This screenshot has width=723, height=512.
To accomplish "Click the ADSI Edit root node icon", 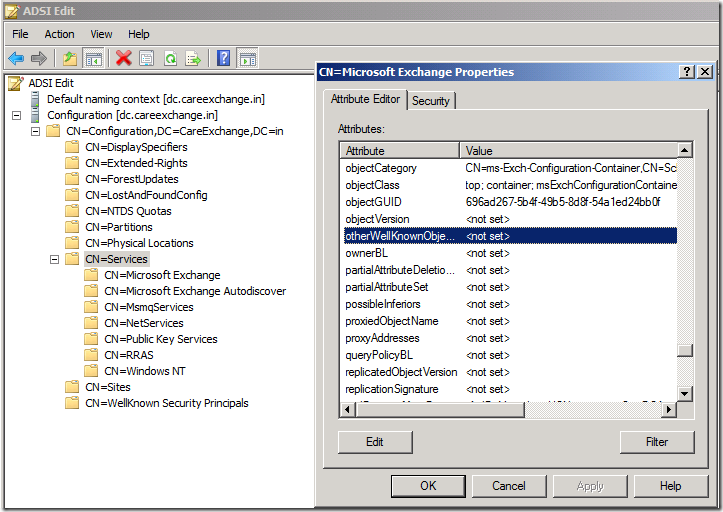I will click(x=15, y=83).
